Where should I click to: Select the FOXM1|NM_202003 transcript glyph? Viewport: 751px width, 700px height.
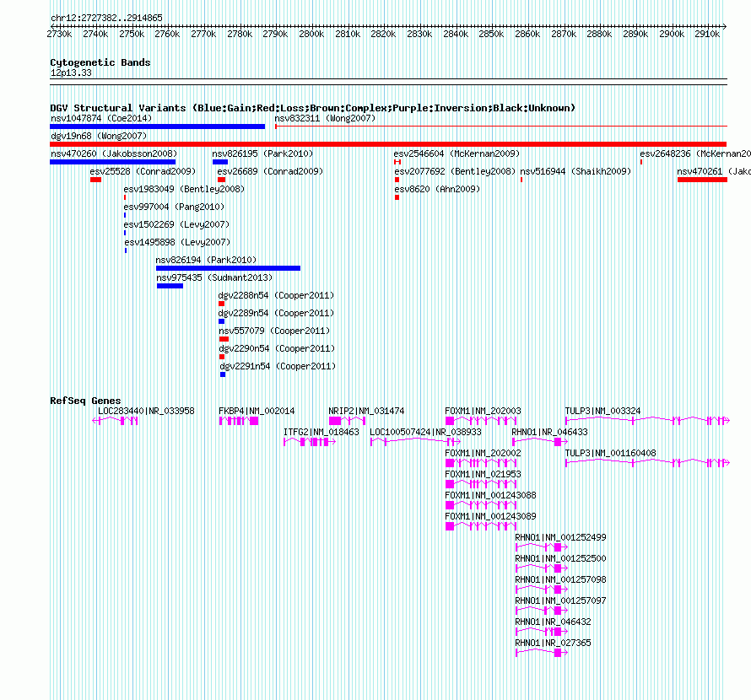pyautogui.click(x=481, y=421)
